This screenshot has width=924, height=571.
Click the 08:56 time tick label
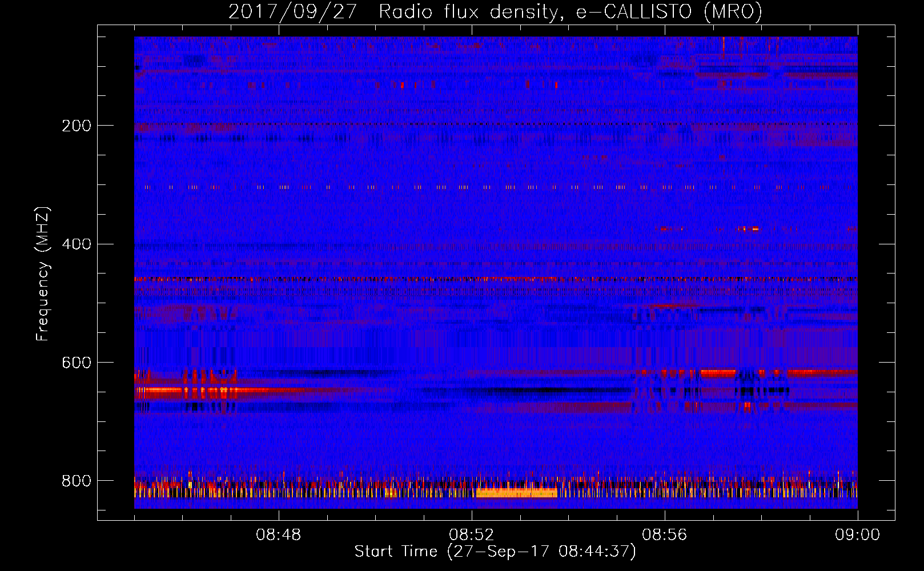[x=665, y=535]
